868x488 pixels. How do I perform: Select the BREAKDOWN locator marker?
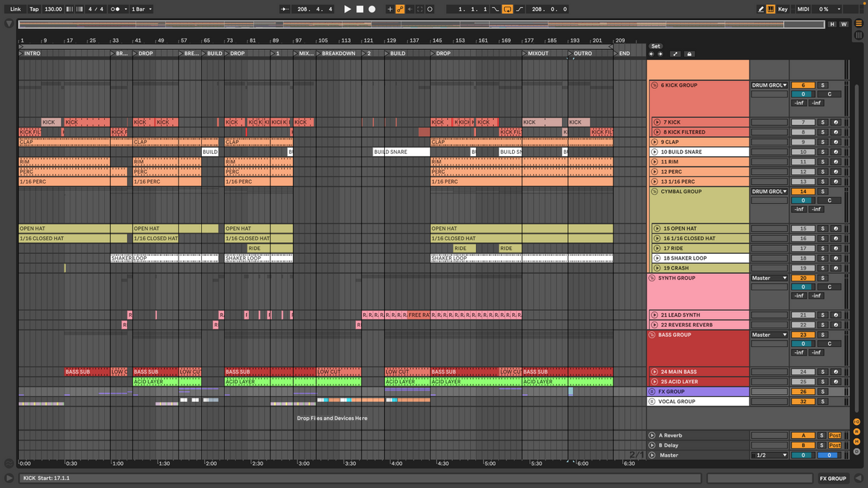point(339,53)
